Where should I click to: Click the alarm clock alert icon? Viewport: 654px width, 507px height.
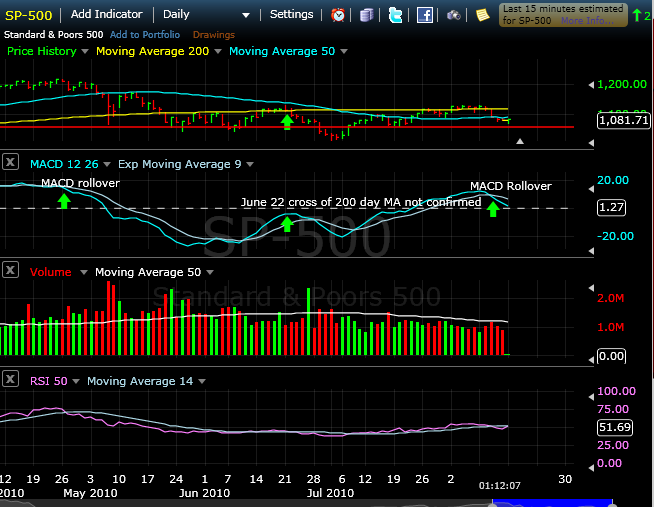(x=339, y=15)
